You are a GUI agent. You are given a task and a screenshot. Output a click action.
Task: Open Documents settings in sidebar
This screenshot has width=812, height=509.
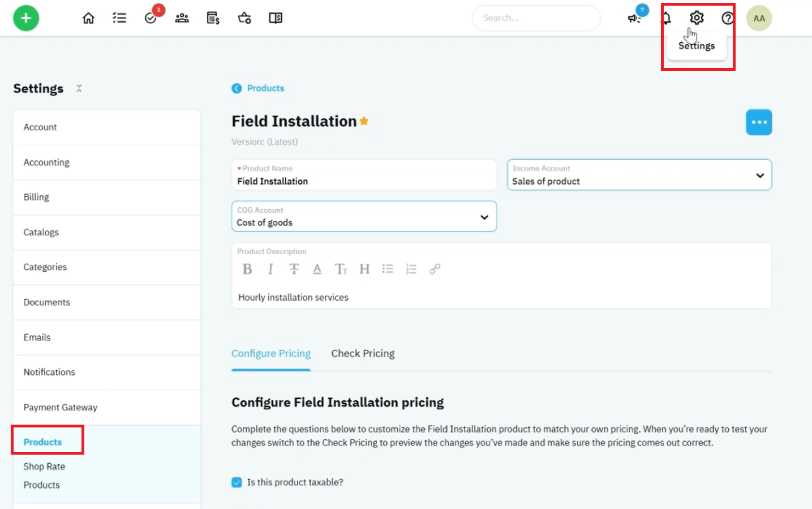tap(106, 302)
